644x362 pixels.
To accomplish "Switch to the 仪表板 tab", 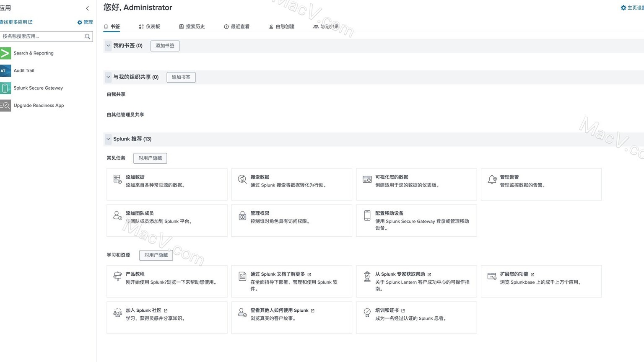I will coord(149,26).
